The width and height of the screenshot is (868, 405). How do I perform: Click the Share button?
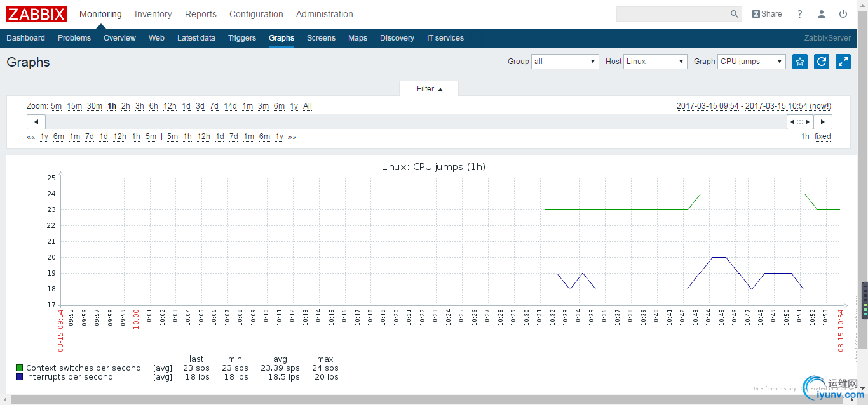767,14
